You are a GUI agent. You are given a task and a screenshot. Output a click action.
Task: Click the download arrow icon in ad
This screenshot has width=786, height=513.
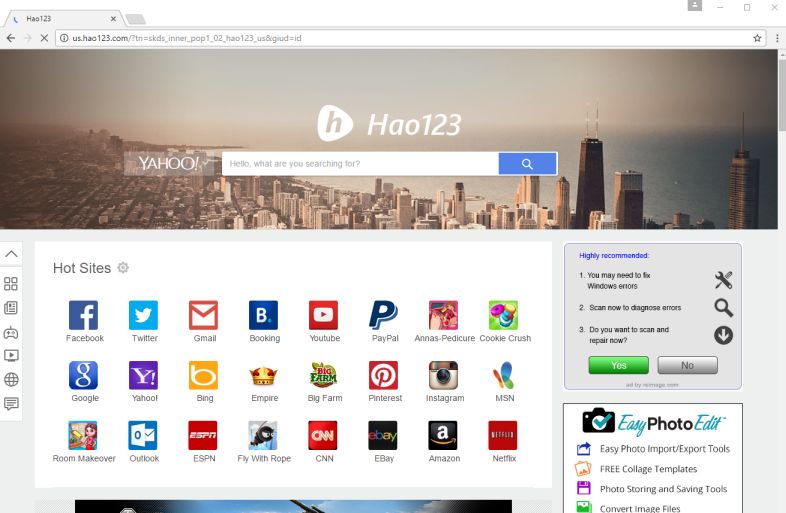(723, 335)
